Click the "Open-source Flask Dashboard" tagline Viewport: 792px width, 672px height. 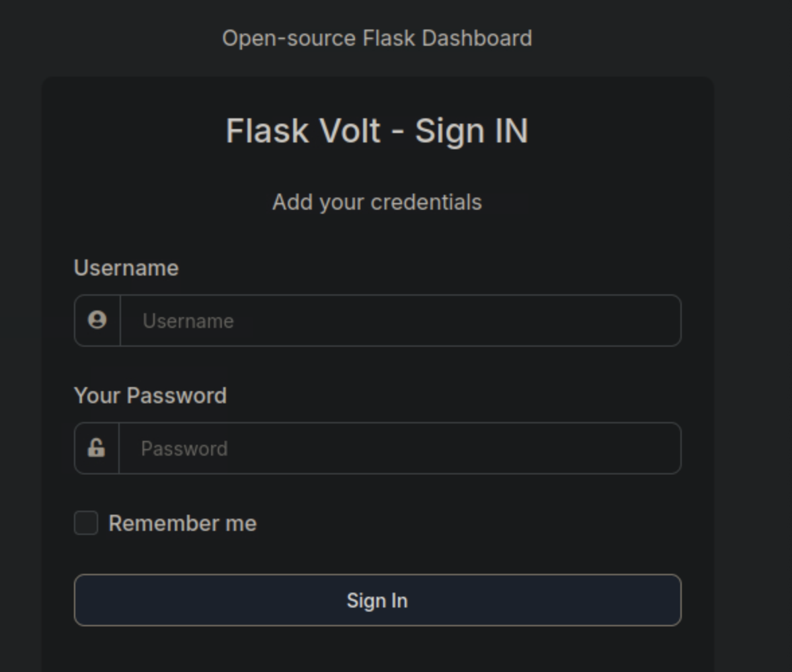[x=377, y=38]
